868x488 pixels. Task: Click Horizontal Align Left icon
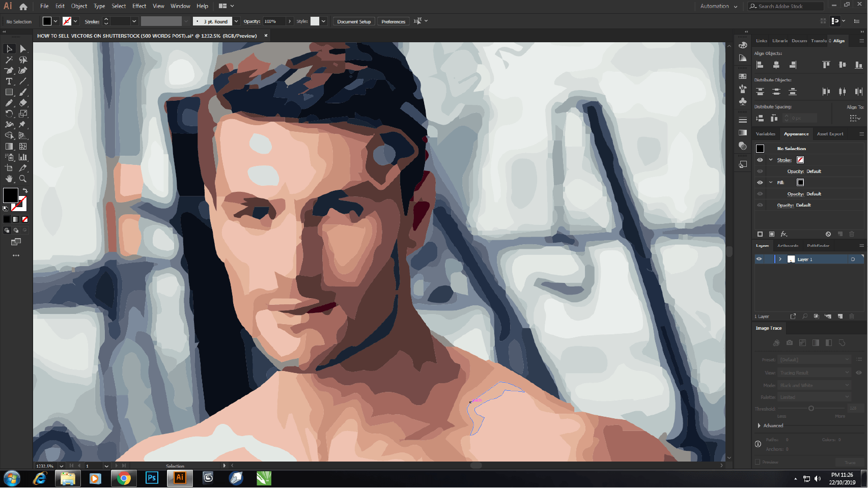[x=760, y=65]
